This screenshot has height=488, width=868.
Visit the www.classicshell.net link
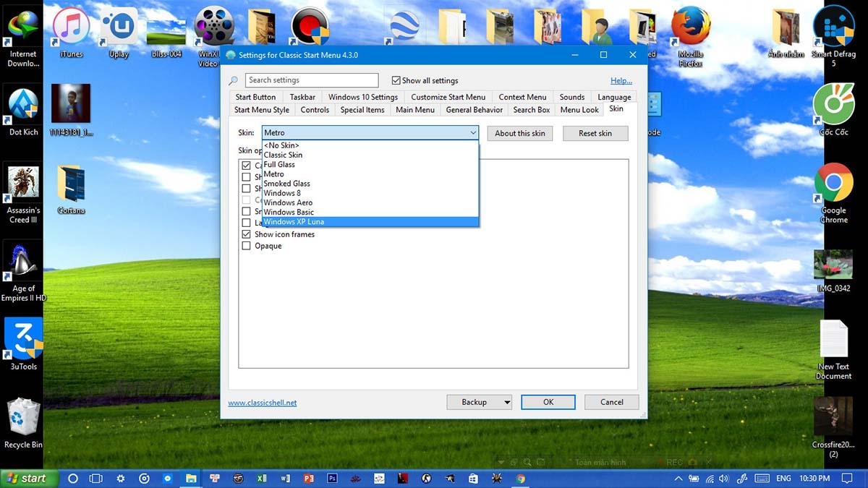pos(263,403)
